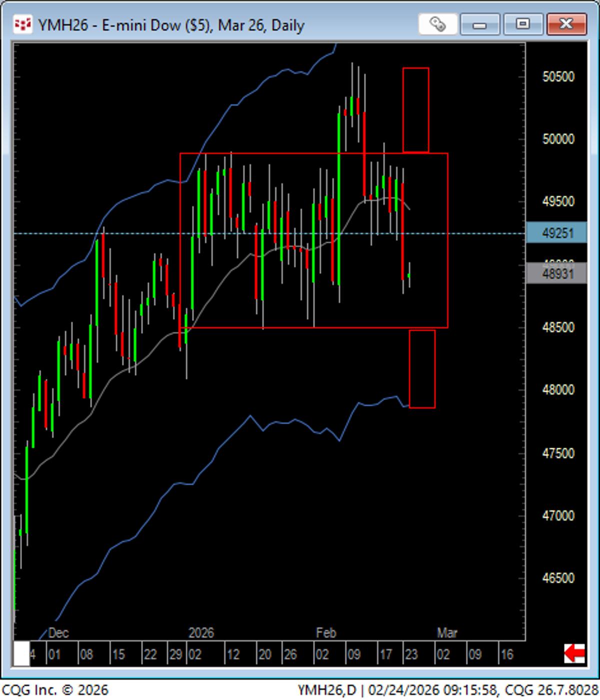
Task: Click the red back arrow navigation icon
Action: point(574,652)
